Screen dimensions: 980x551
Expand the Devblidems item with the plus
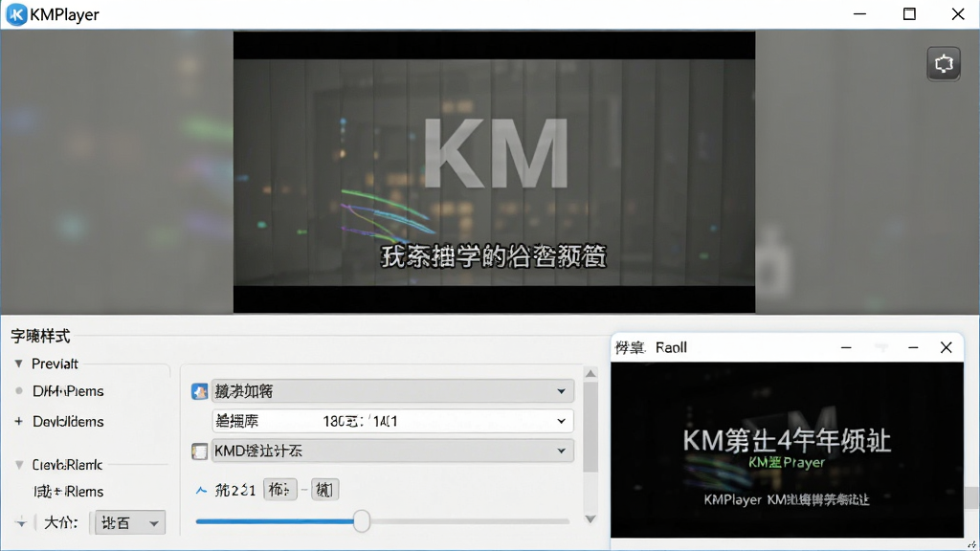(19, 422)
